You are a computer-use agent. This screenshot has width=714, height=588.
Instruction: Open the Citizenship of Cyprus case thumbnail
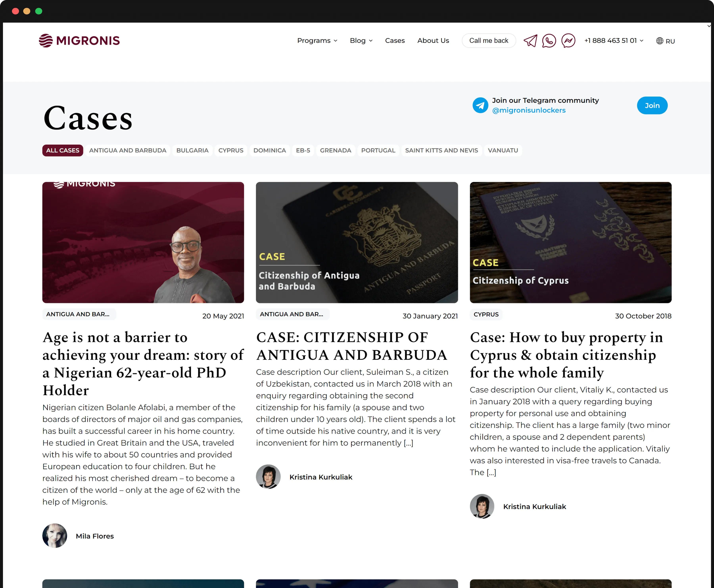coord(570,242)
